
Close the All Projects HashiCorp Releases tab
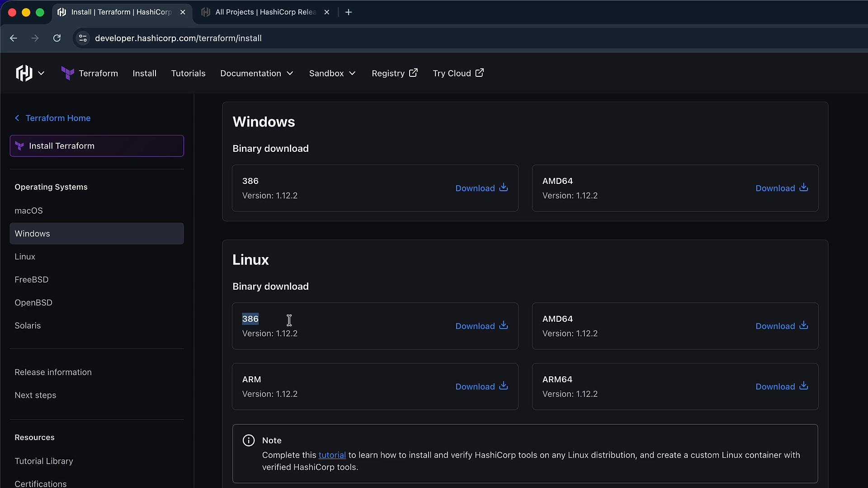pyautogui.click(x=327, y=12)
